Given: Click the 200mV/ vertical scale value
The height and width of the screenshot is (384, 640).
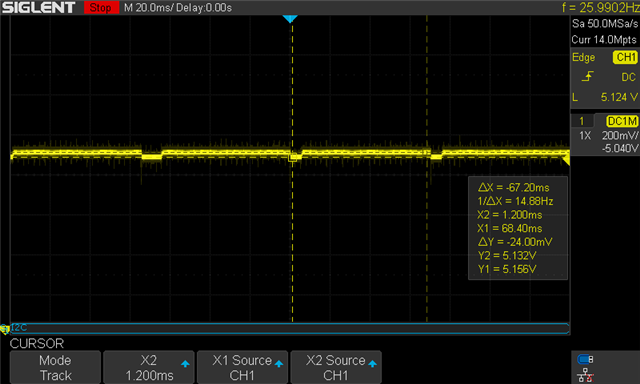Looking at the screenshot, I should 620,135.
